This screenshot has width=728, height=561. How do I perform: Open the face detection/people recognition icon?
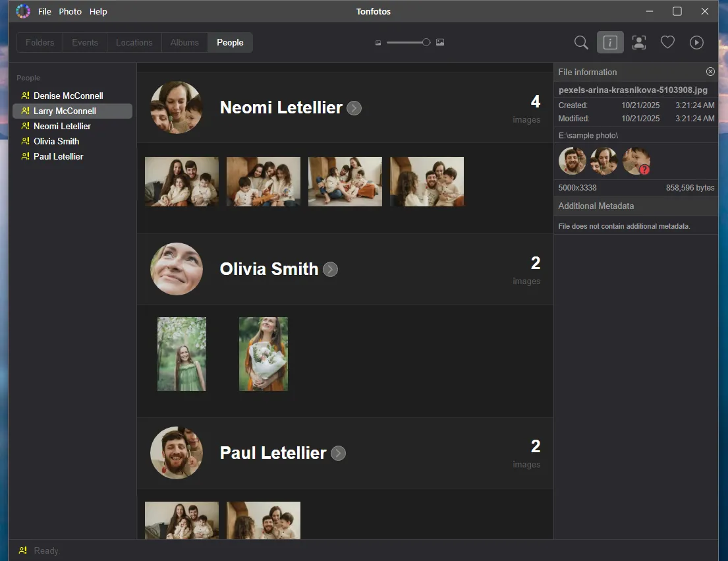click(638, 42)
